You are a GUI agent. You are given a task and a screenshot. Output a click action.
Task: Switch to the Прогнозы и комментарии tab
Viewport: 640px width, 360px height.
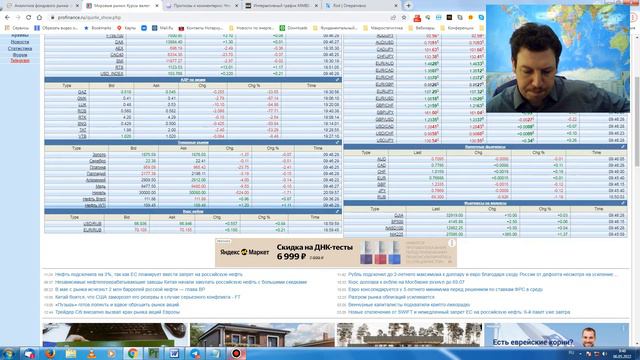[x=202, y=6]
